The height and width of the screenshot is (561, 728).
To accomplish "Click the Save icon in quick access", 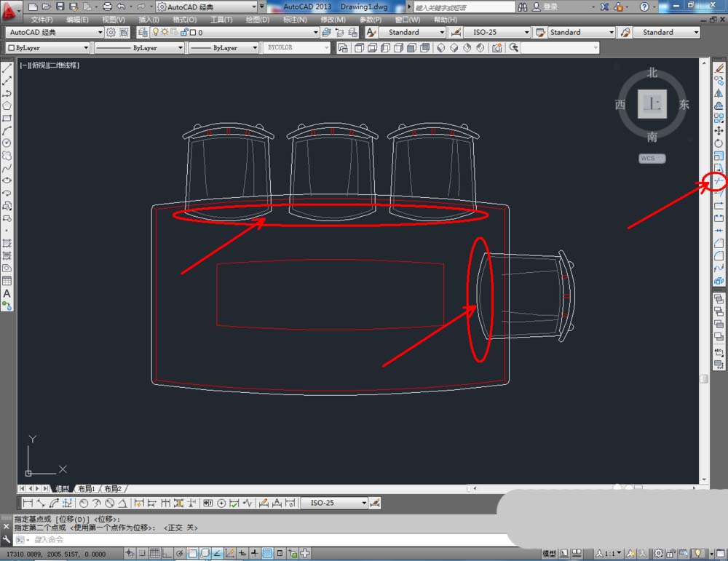I will tap(60, 7).
